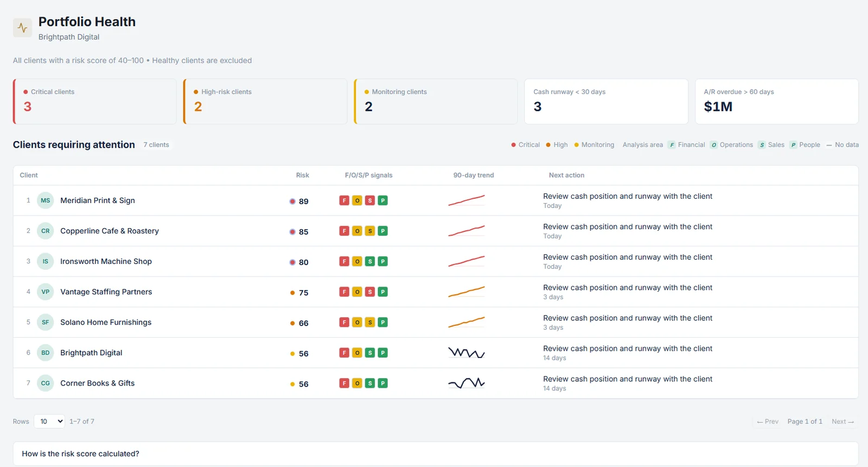
Task: Open the High-risk clients summary card
Action: point(265,102)
